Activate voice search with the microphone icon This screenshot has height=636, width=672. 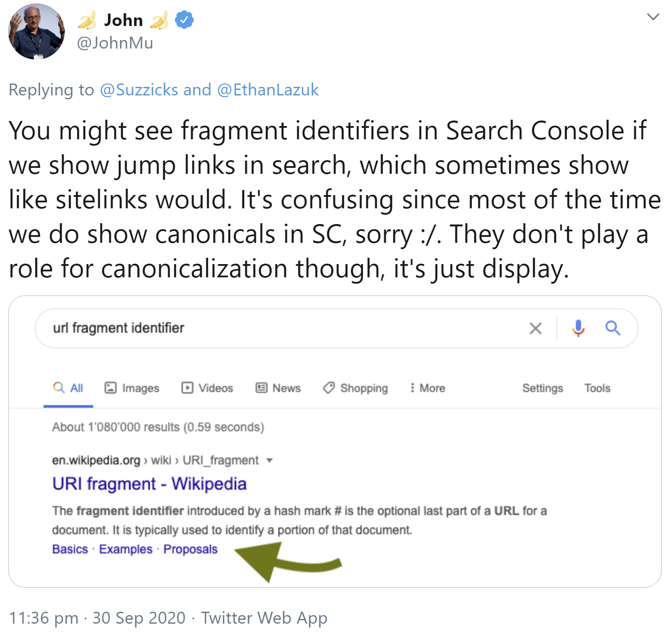coord(579,328)
